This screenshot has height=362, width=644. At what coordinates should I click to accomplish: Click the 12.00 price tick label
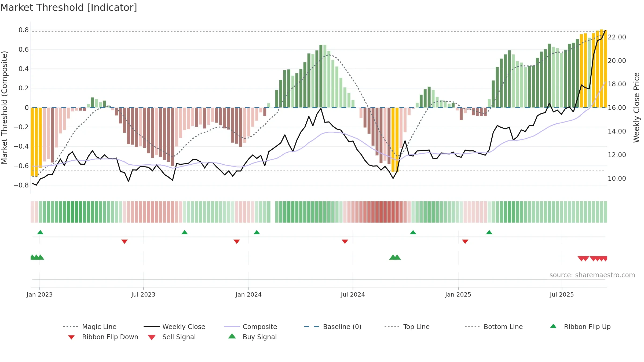617,155
